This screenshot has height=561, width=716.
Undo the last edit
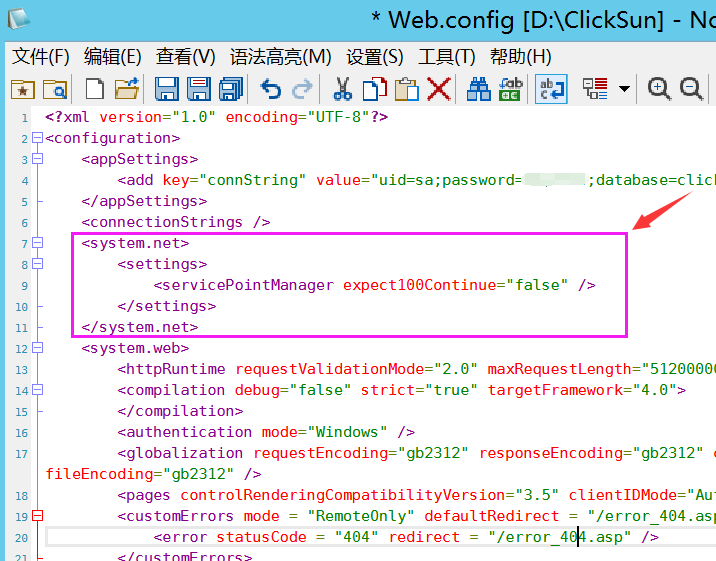[270, 89]
